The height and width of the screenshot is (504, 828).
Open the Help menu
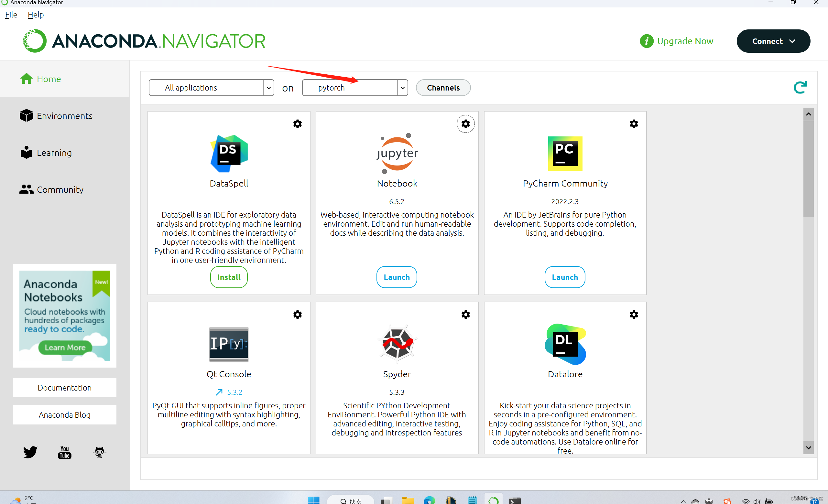(x=36, y=15)
